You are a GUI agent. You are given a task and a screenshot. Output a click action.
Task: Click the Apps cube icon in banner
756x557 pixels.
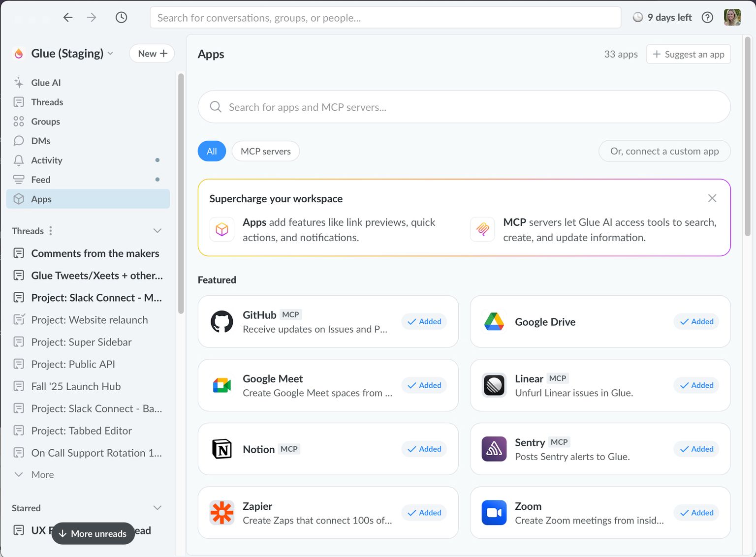pyautogui.click(x=222, y=229)
